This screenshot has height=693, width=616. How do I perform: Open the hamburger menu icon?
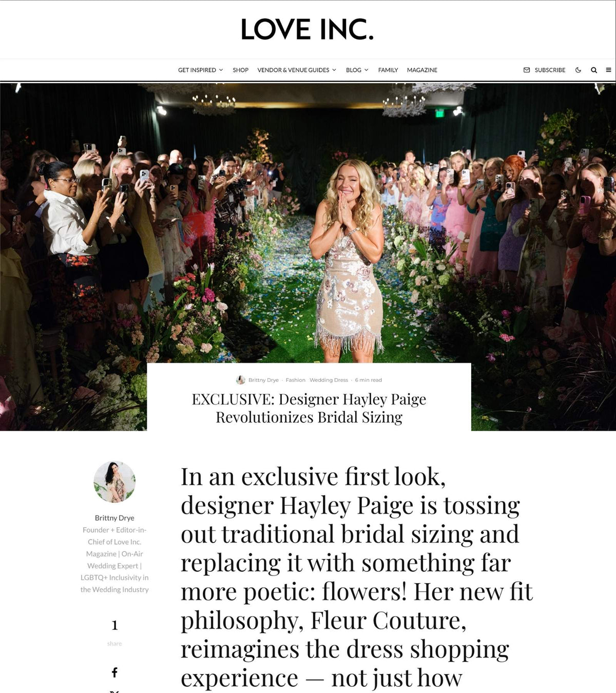[608, 70]
